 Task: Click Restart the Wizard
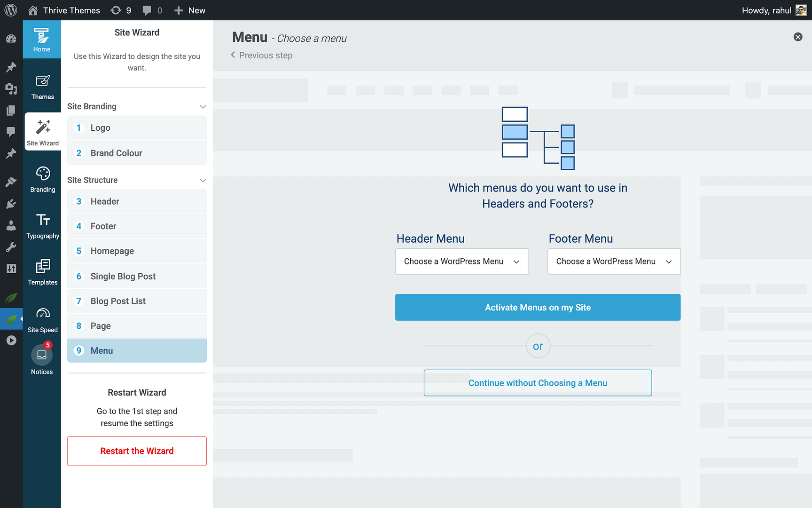point(137,451)
